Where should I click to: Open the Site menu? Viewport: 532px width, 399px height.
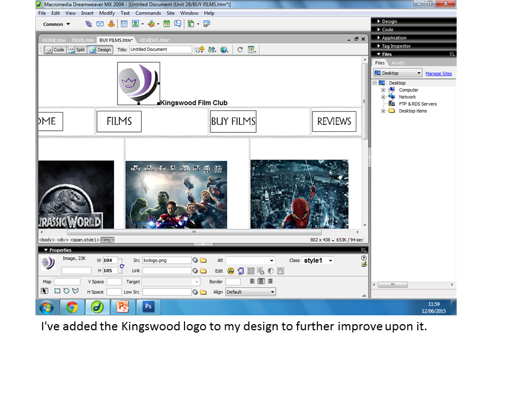pos(170,13)
